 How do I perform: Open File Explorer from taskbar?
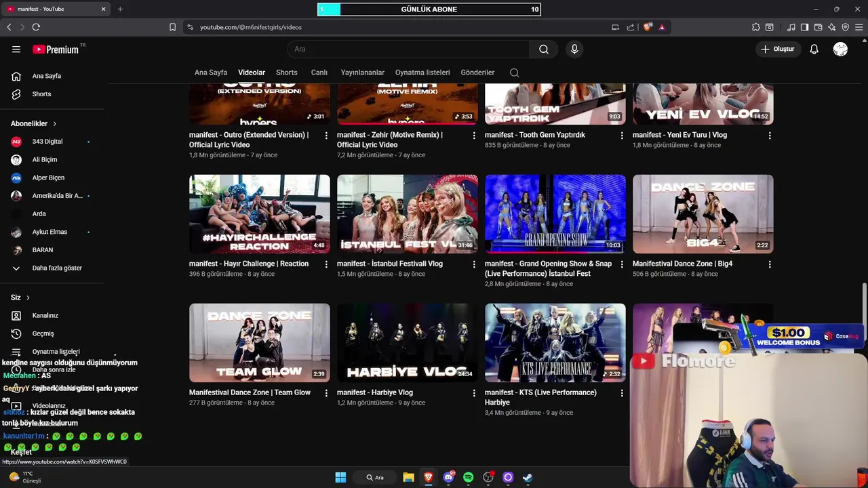(408, 477)
